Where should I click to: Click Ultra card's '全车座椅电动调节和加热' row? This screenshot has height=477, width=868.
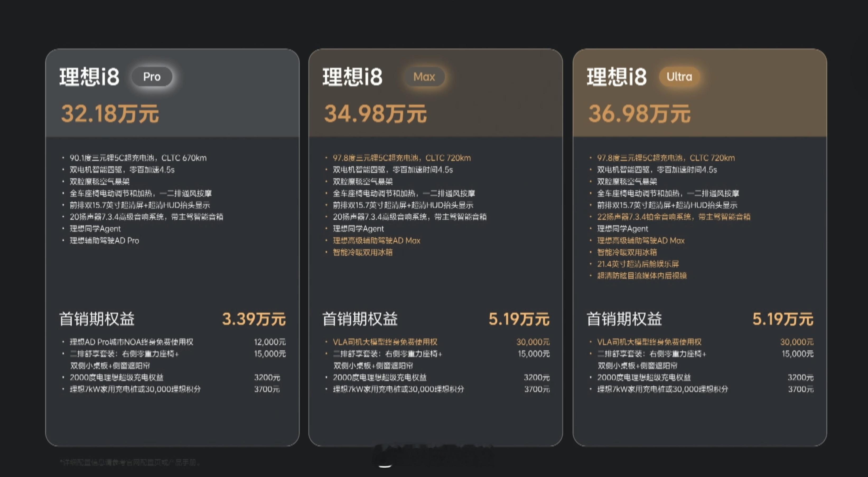668,193
